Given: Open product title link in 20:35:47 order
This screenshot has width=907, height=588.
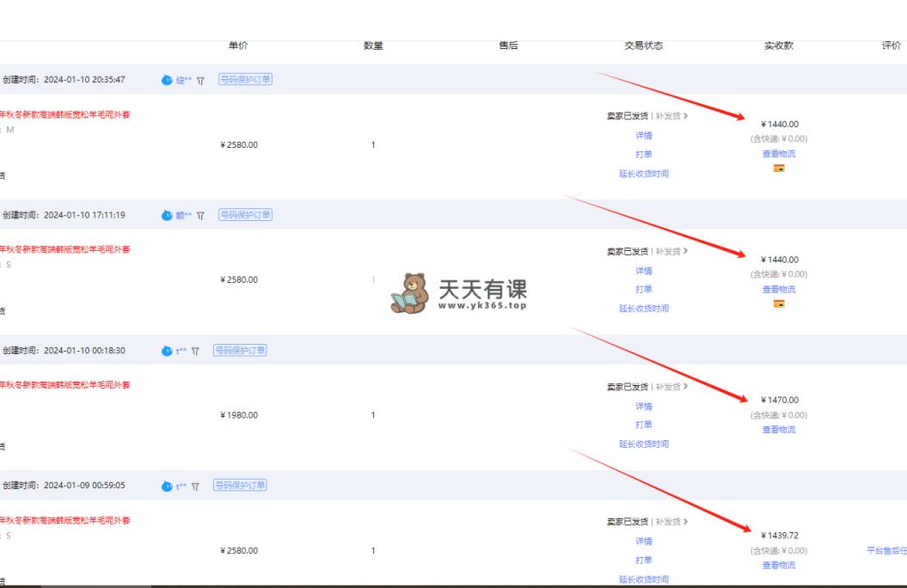Looking at the screenshot, I should coord(64,114).
